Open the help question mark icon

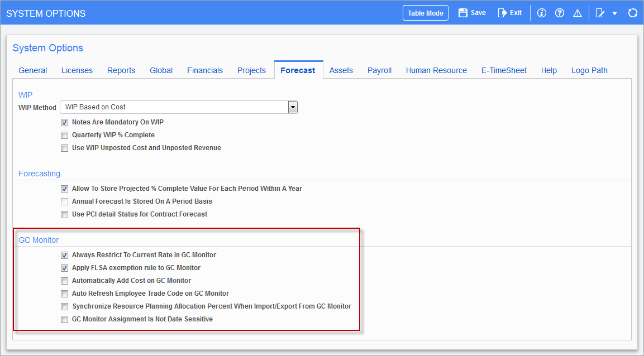coord(560,13)
